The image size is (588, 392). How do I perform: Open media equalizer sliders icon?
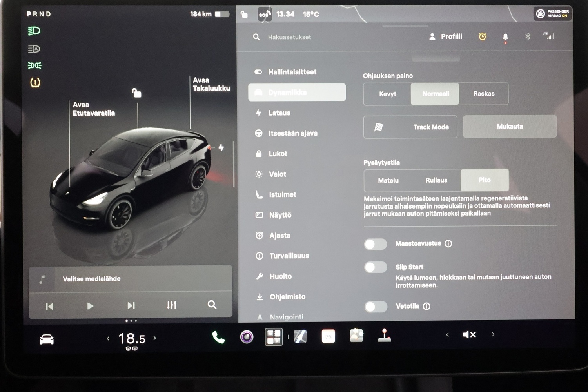172,305
